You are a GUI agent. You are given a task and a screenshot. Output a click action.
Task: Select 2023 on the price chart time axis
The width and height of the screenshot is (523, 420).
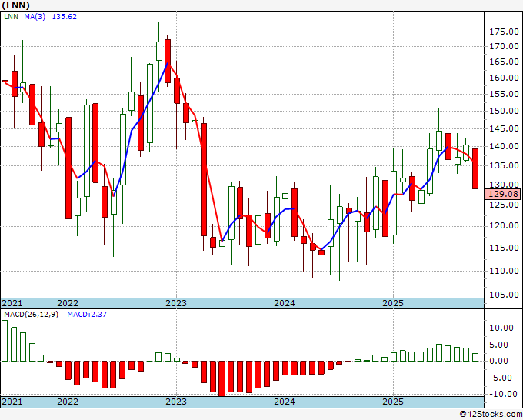tap(176, 303)
